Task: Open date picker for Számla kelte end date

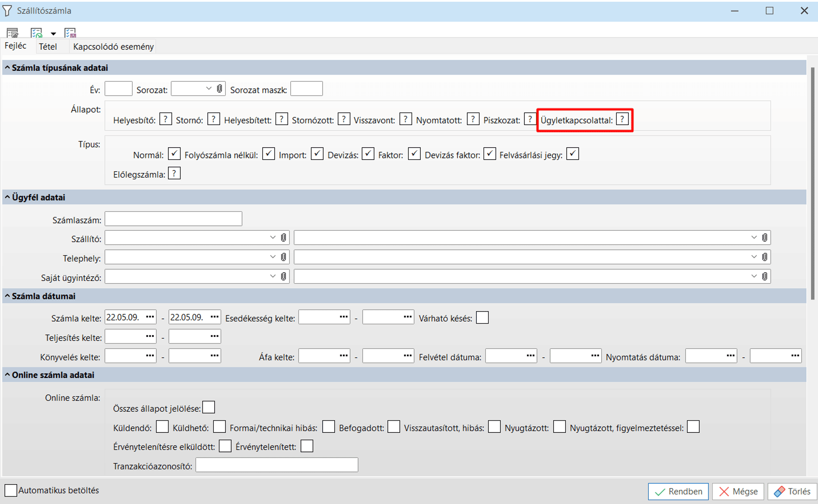Action: coord(214,317)
